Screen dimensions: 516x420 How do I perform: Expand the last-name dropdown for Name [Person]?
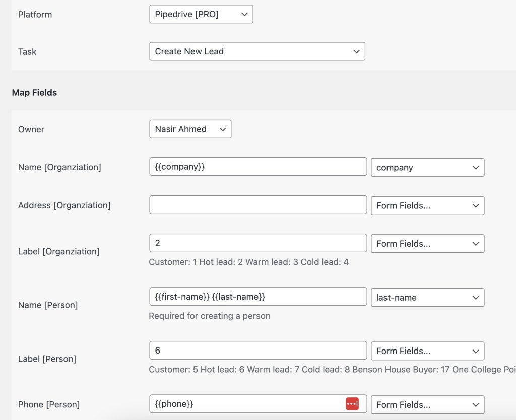pyautogui.click(x=427, y=297)
